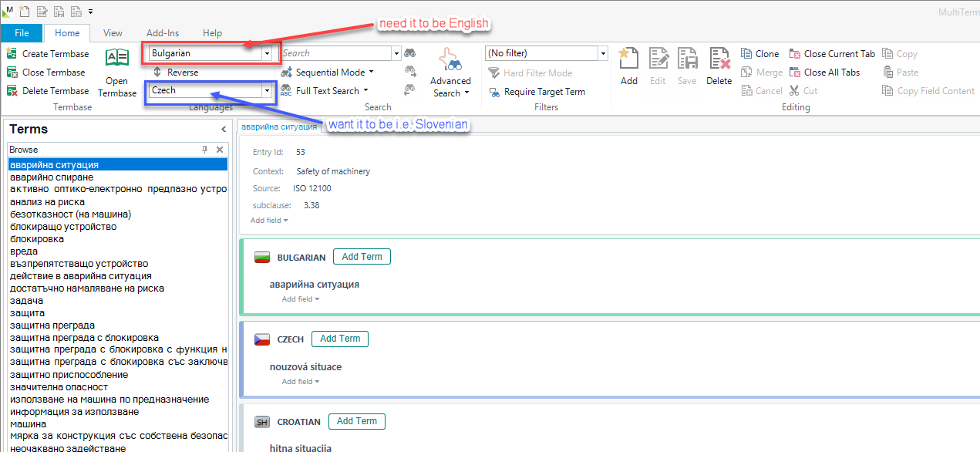Click the binoculars search icon
980x452 pixels.
(410, 53)
